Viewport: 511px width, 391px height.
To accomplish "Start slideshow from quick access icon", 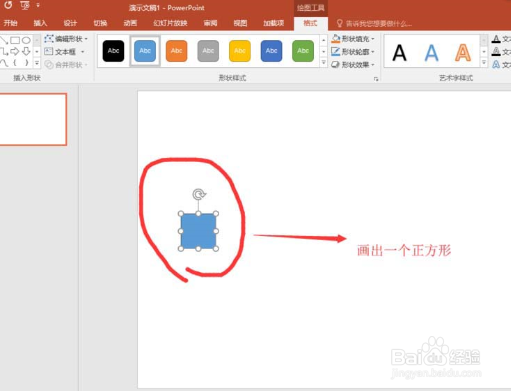I will [x=25, y=5].
